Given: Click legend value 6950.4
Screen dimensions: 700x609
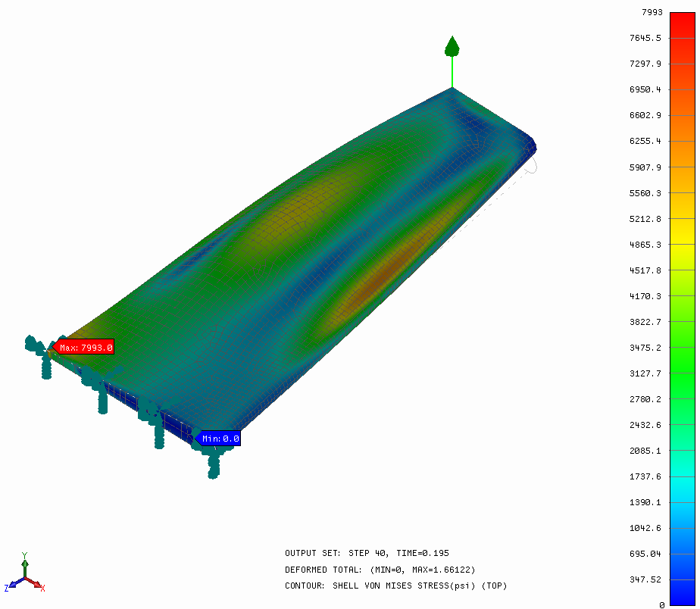Looking at the screenshot, I should [x=645, y=89].
